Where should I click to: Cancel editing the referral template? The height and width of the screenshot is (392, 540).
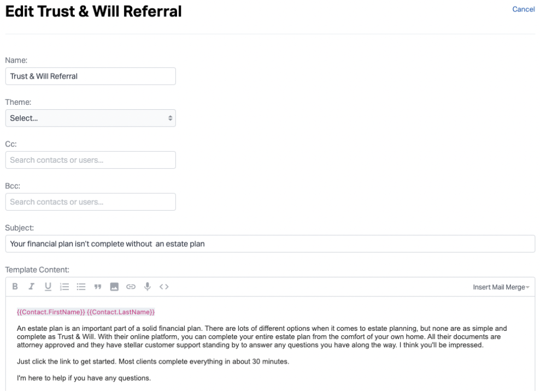523,9
